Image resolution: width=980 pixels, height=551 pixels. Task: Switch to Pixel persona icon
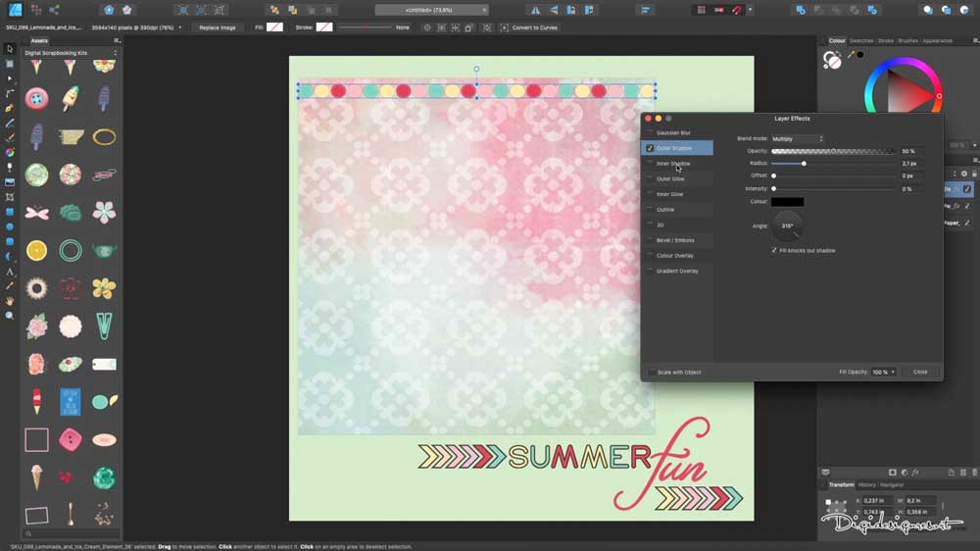point(36,10)
